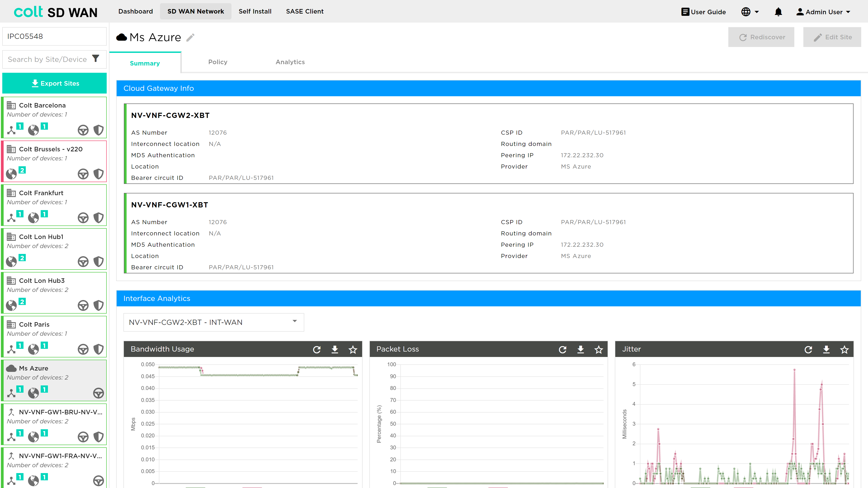868x488 pixels.
Task: Open Self Install menu
Action: coord(255,12)
